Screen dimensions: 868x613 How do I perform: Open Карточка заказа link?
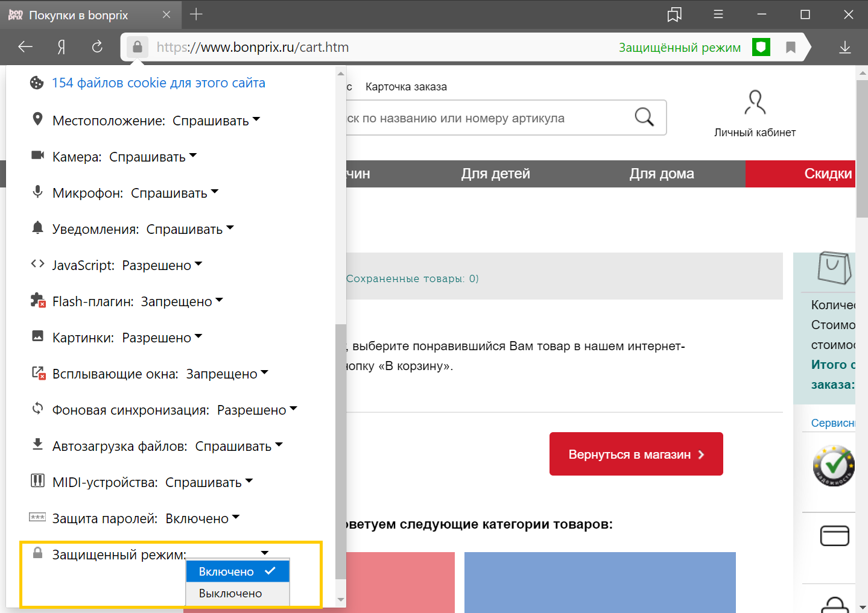point(406,87)
